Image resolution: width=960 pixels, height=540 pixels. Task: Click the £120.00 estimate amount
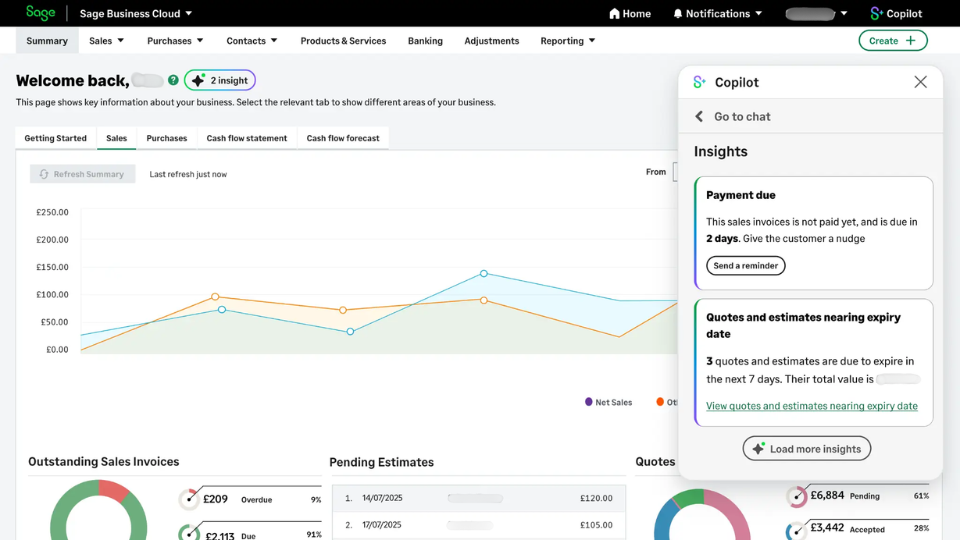click(596, 498)
